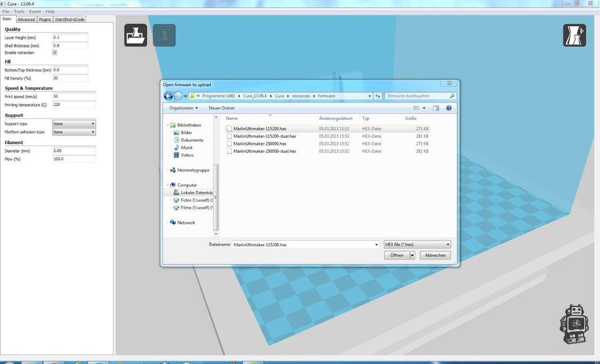Select file MarlinUltimaker-115200.hex
The width and height of the screenshot is (600, 364).
click(x=260, y=129)
